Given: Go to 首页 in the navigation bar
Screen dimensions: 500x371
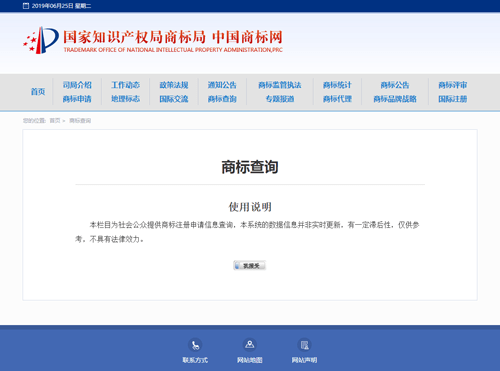Looking at the screenshot, I should [x=38, y=92].
